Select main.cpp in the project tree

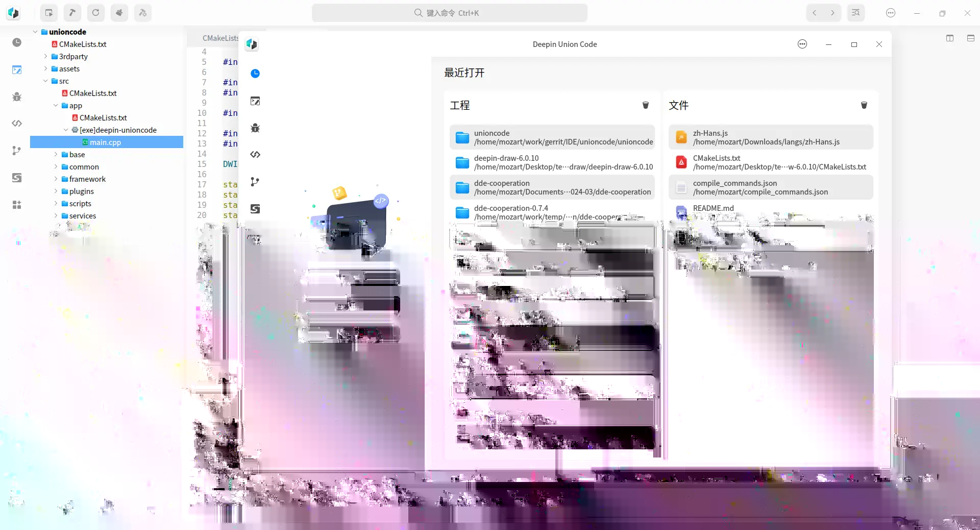click(107, 142)
